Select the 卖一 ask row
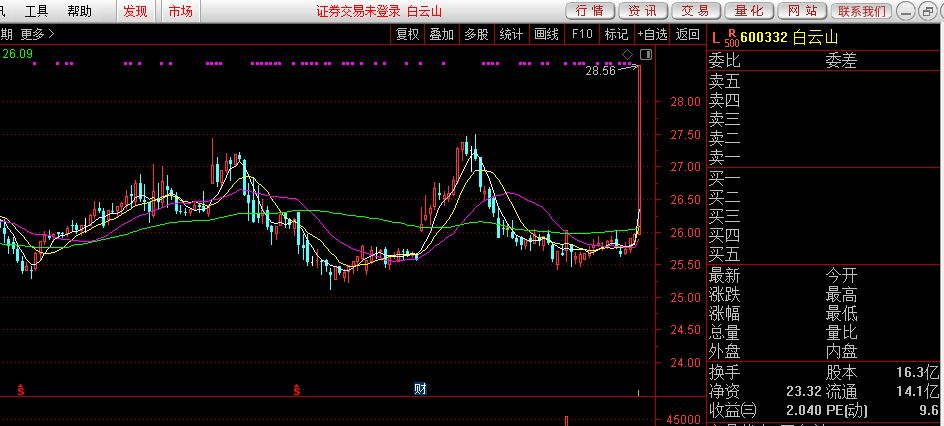The width and height of the screenshot is (944, 426). point(825,158)
